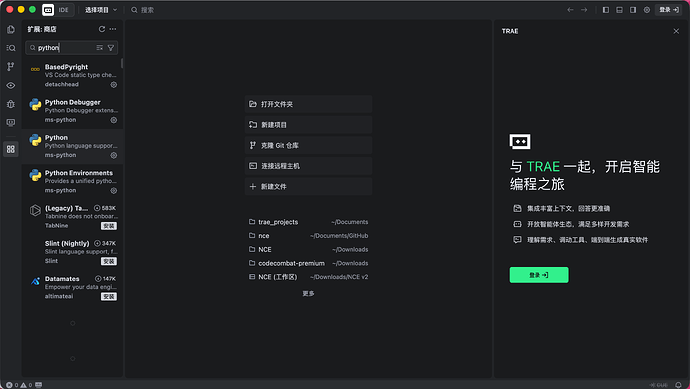Viewport: 690px width, 389px height.
Task: Select the BasedPyright extension entry
Action: click(73, 76)
